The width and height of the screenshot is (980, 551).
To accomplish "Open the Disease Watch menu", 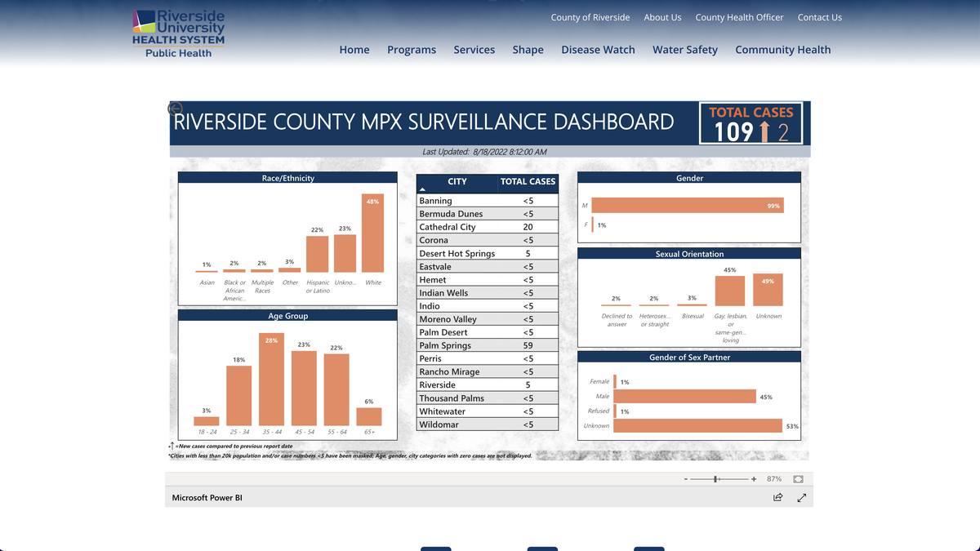I will pos(598,50).
